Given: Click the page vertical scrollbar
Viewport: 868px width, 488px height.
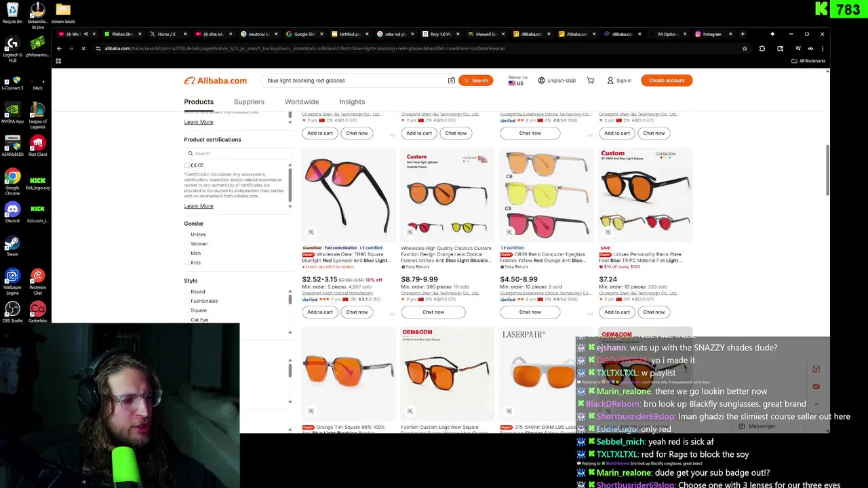Looking at the screenshot, I should [x=827, y=169].
